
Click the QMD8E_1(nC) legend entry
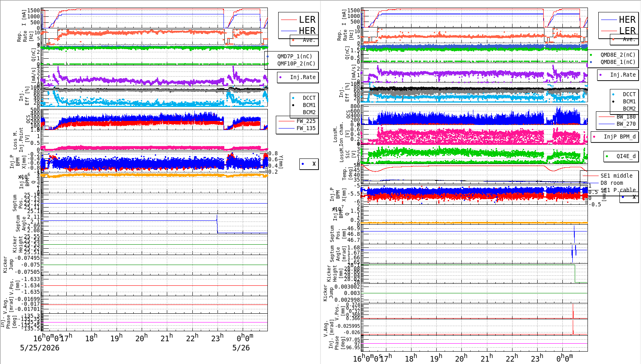(x=618, y=62)
